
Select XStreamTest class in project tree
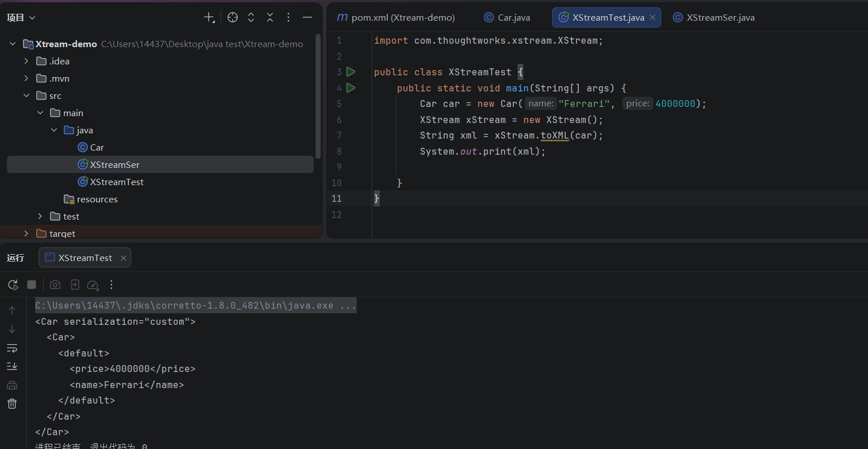pyautogui.click(x=111, y=182)
